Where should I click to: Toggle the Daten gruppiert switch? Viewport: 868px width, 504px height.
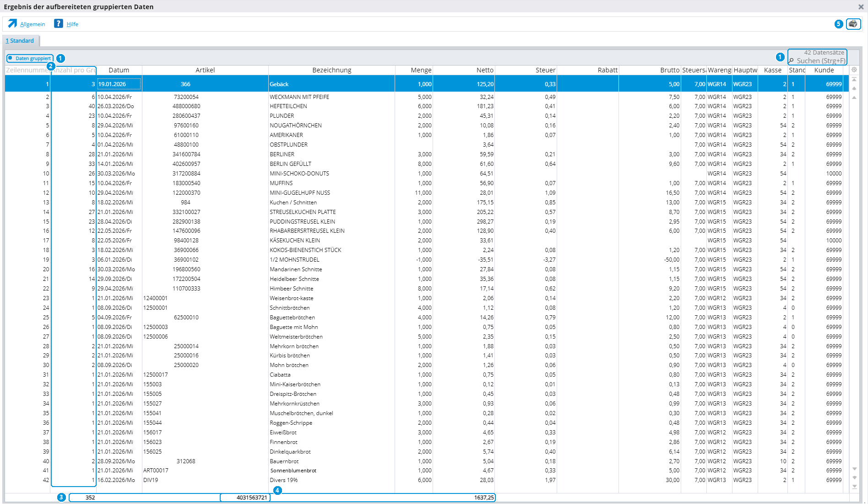click(30, 58)
